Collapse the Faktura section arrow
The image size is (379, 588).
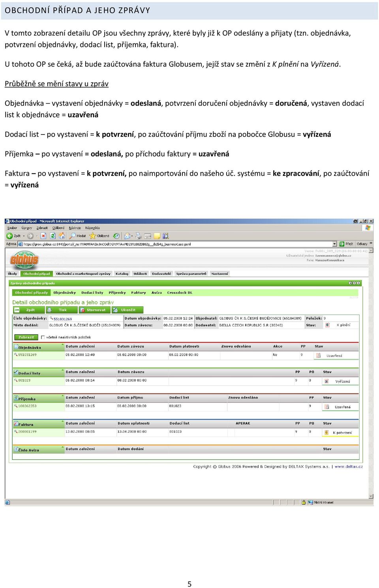pos(62,422)
